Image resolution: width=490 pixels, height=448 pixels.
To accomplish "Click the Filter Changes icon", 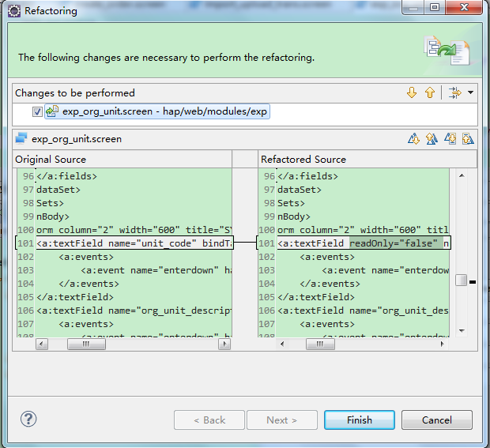I will pos(454,92).
